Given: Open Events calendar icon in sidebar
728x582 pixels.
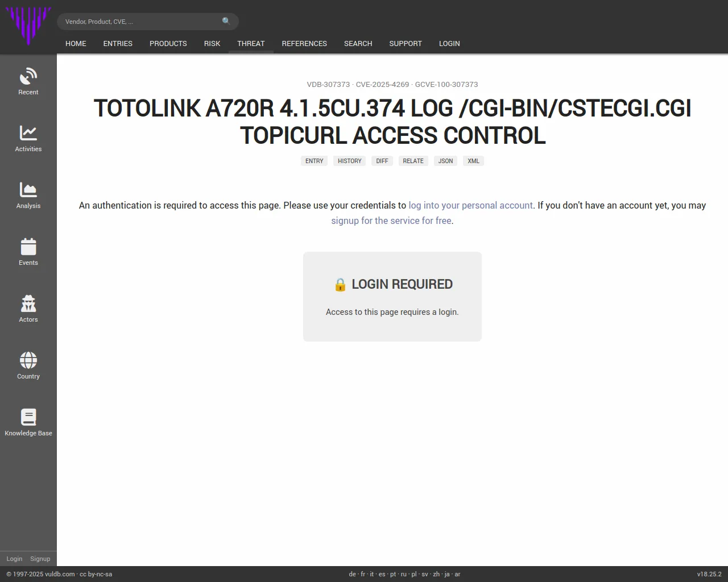Looking at the screenshot, I should 28,247.
